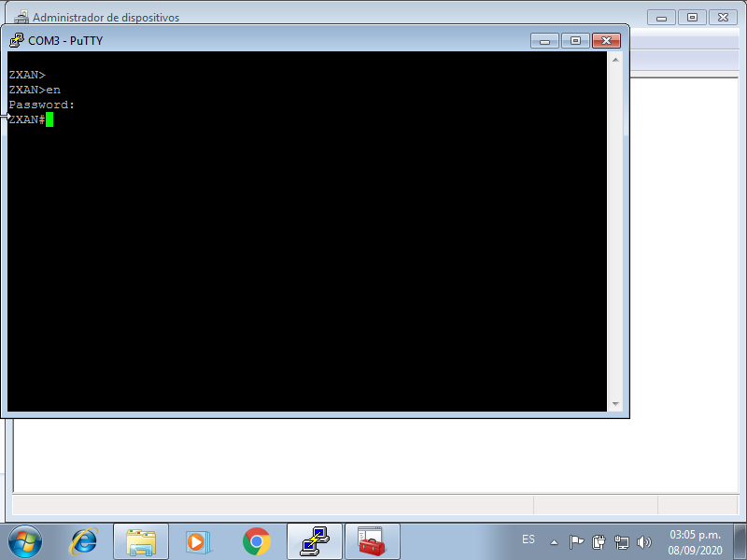Minimize the COM3 - PuTTY window
Image resolution: width=747 pixels, height=560 pixels.
[544, 40]
